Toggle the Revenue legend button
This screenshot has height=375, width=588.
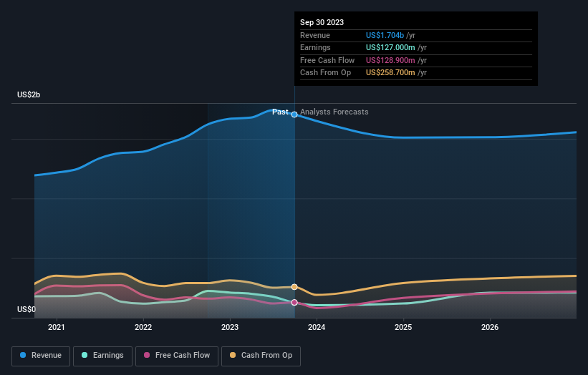(x=41, y=356)
